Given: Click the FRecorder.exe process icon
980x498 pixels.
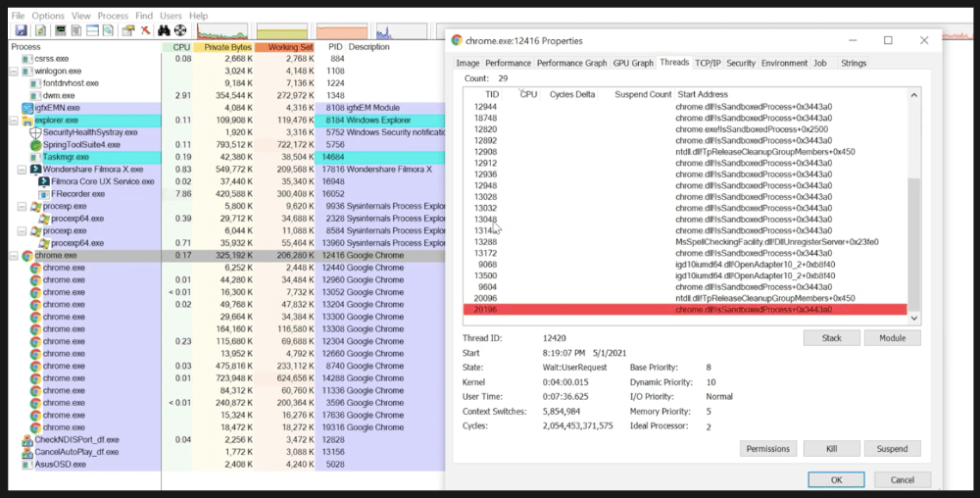Looking at the screenshot, I should pos(44,194).
